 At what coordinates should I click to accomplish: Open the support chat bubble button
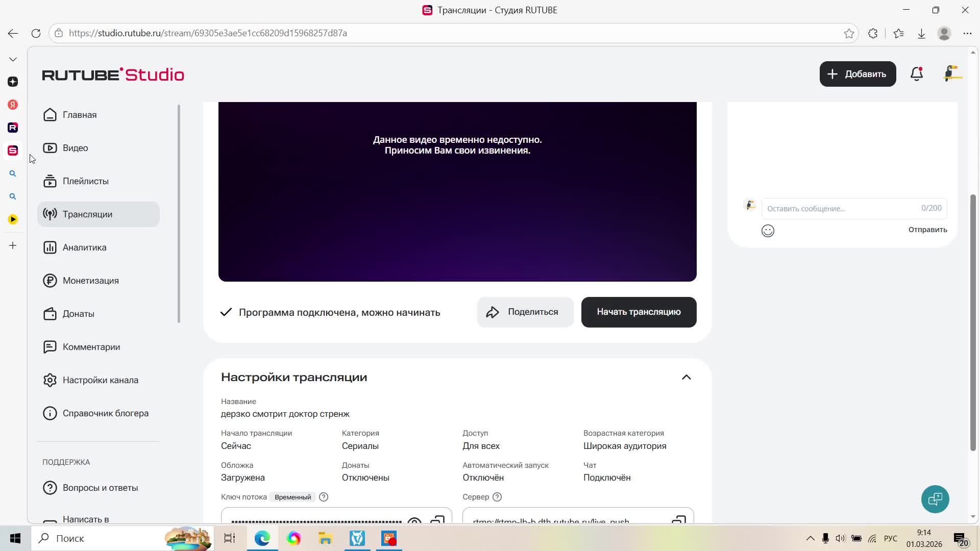935,499
